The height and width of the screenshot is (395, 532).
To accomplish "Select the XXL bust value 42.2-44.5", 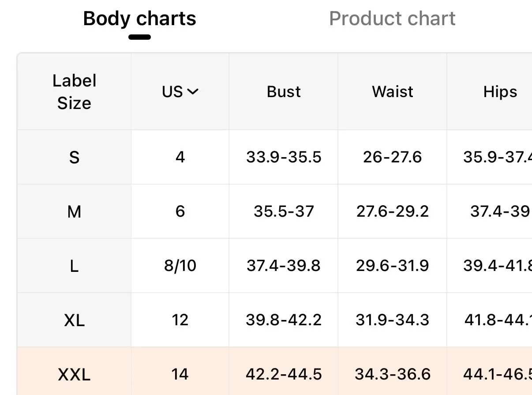I will coord(284,374).
